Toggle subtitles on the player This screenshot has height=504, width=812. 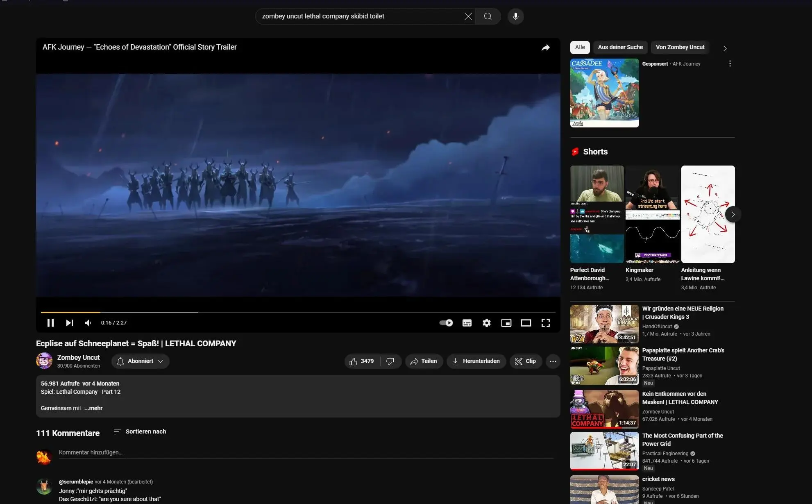(x=467, y=323)
